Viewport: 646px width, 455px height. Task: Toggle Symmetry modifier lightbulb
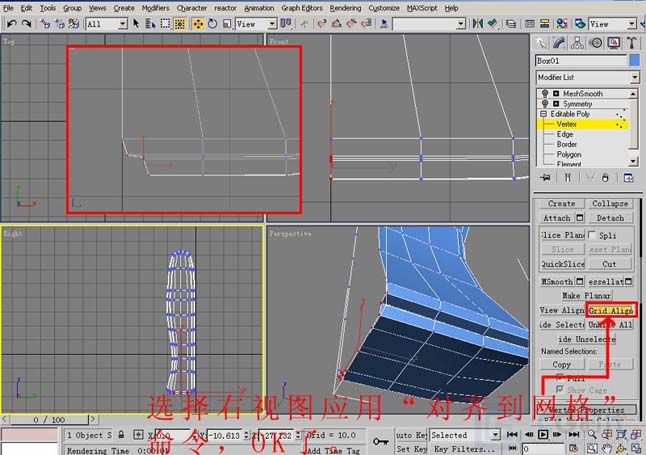(545, 103)
